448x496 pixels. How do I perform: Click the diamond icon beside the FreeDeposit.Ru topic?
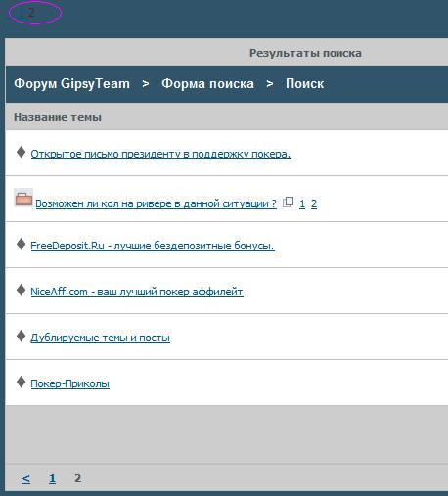[22, 244]
